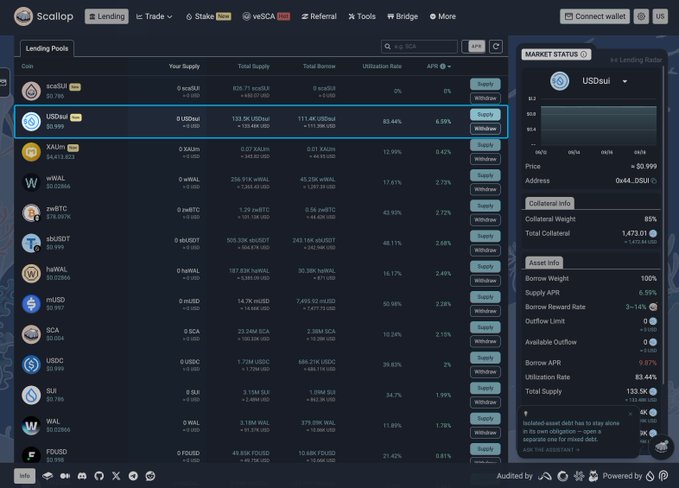Screen dimensions: 679x488
Task: Click the scaSUI coin icon
Action: point(31,91)
